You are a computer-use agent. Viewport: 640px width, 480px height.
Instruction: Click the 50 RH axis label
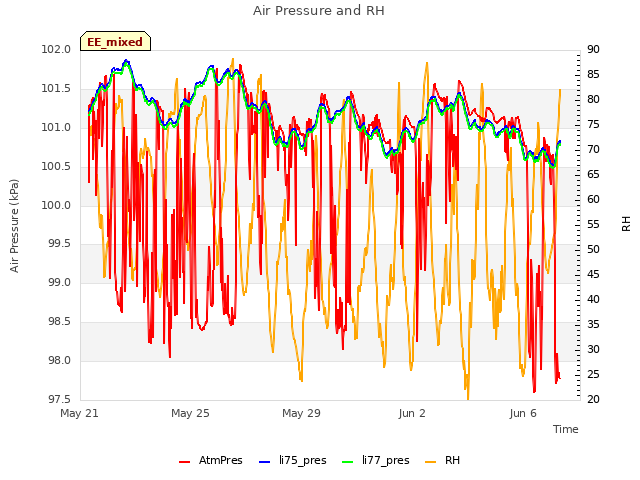tap(593, 249)
